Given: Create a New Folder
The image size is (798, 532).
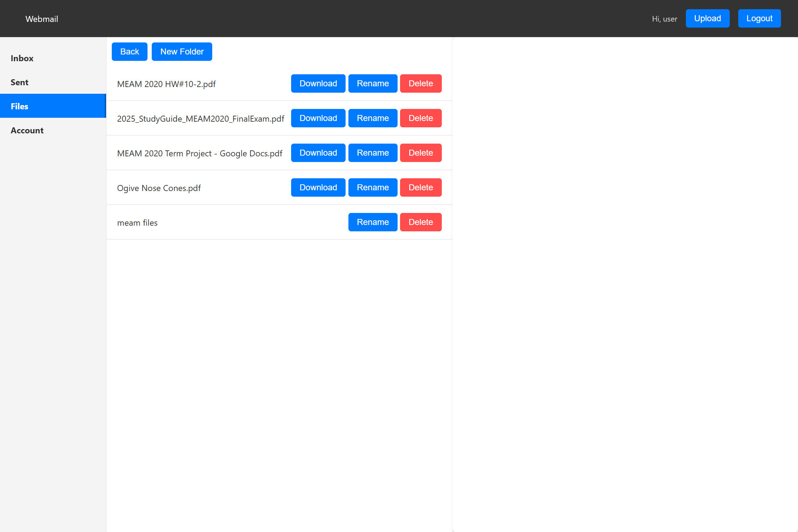Looking at the screenshot, I should 182,52.
